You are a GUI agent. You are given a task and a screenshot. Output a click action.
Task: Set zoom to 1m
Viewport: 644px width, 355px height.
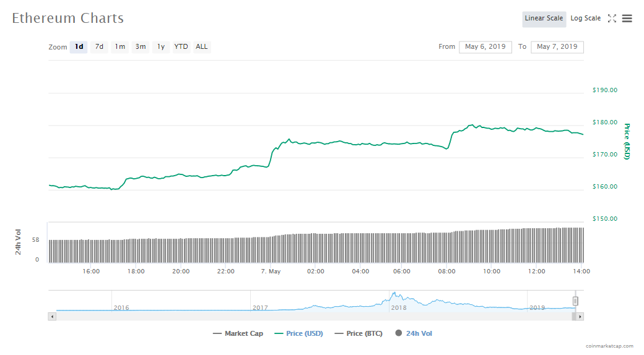pos(120,47)
